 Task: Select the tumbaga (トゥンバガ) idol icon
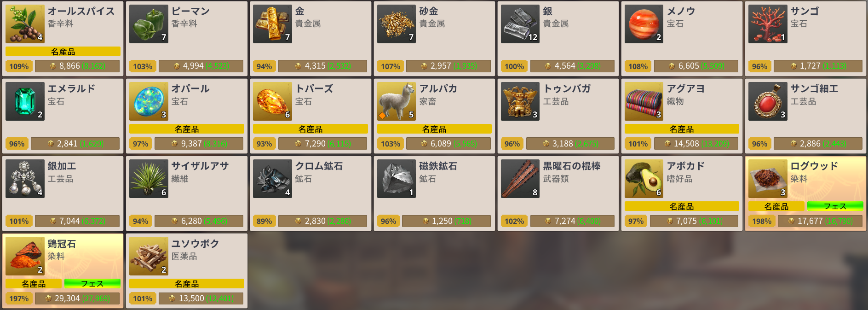520,101
